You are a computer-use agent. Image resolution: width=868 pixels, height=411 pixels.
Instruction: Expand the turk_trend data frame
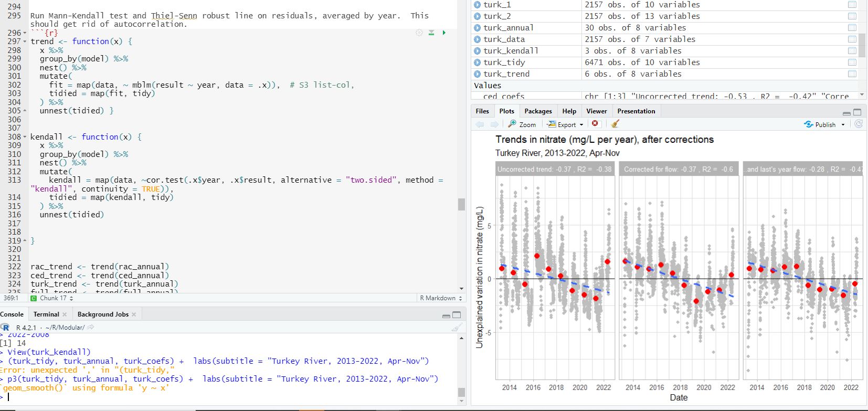tap(477, 74)
